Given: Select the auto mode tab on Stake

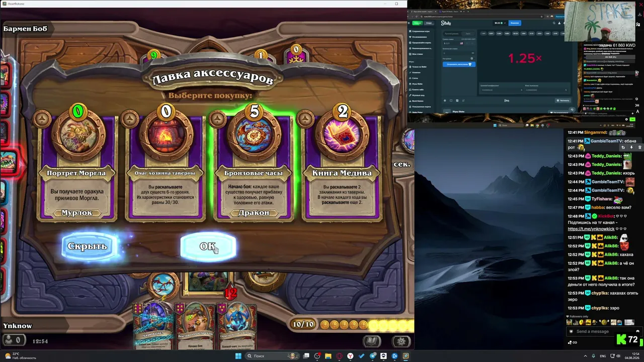Looking at the screenshot, I should click(x=467, y=34).
